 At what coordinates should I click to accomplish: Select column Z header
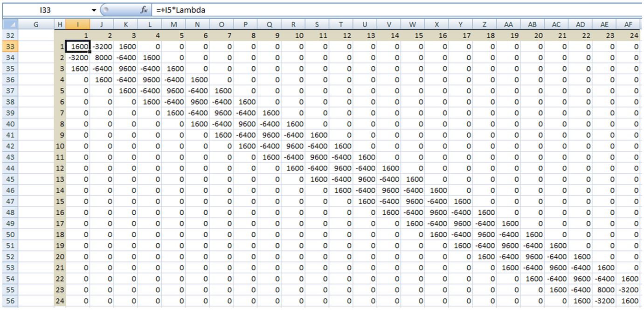tap(485, 24)
